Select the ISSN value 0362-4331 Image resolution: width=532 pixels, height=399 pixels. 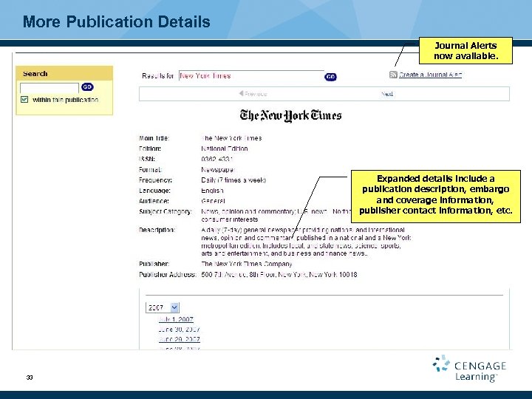[x=216, y=159]
